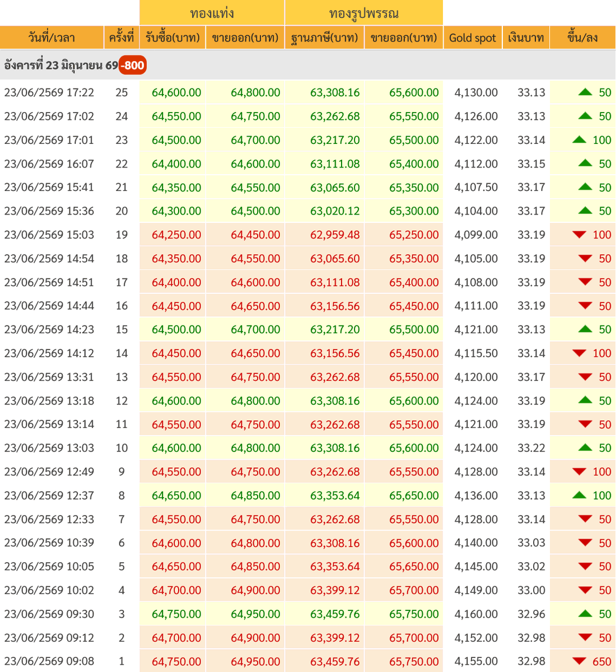This screenshot has height=672, width=616.
Task: Click the green up arrow in the 14:23 row
Action: [585, 329]
